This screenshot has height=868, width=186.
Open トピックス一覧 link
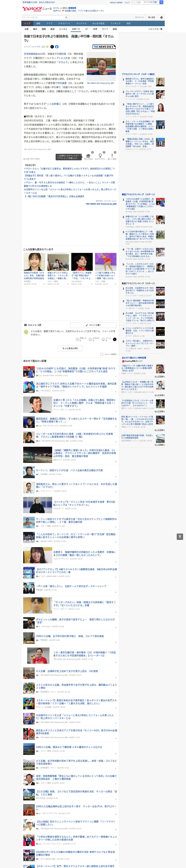click(x=155, y=29)
